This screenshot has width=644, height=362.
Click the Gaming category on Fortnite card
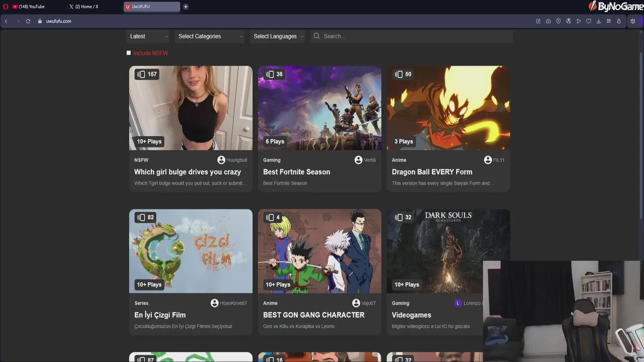point(272,160)
